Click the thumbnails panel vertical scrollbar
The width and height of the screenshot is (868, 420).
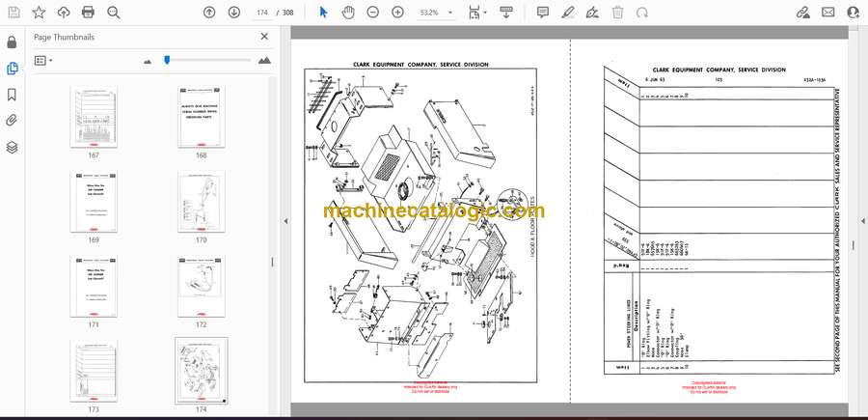click(272, 246)
